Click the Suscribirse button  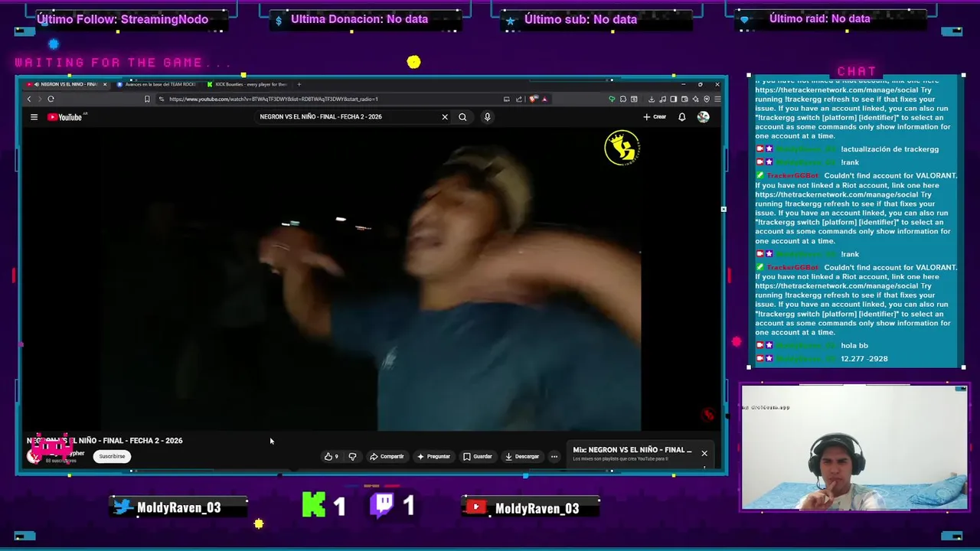(x=112, y=456)
